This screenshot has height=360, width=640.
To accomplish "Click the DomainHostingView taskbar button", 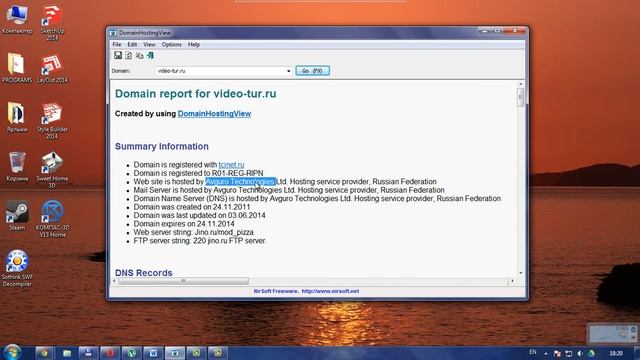I will coord(175,353).
